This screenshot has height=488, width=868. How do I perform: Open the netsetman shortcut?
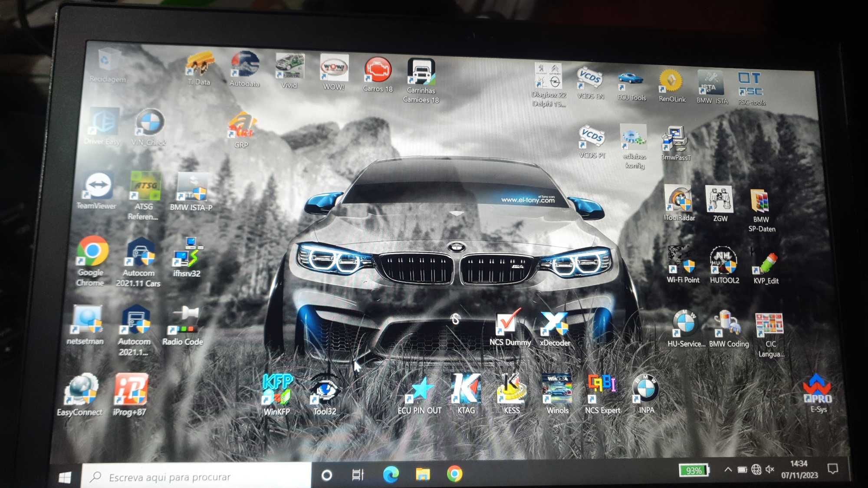(85, 325)
